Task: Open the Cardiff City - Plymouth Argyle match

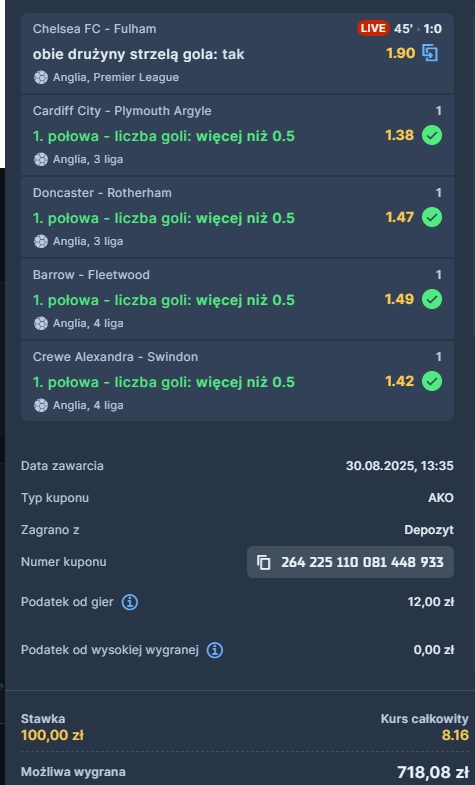Action: coord(122,111)
